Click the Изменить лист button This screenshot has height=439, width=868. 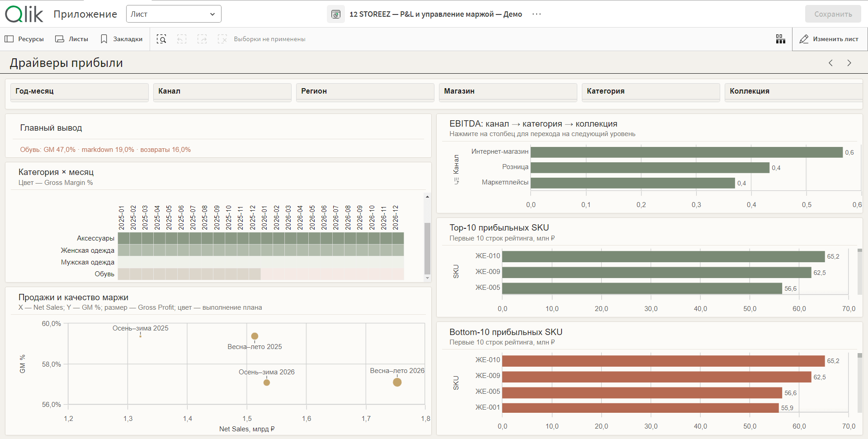pyautogui.click(x=829, y=39)
